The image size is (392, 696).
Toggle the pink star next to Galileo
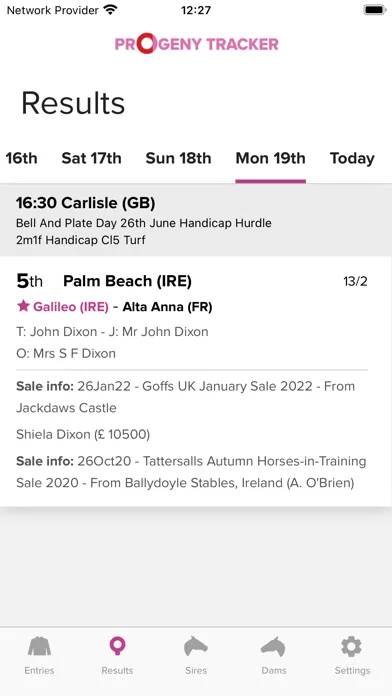23,306
